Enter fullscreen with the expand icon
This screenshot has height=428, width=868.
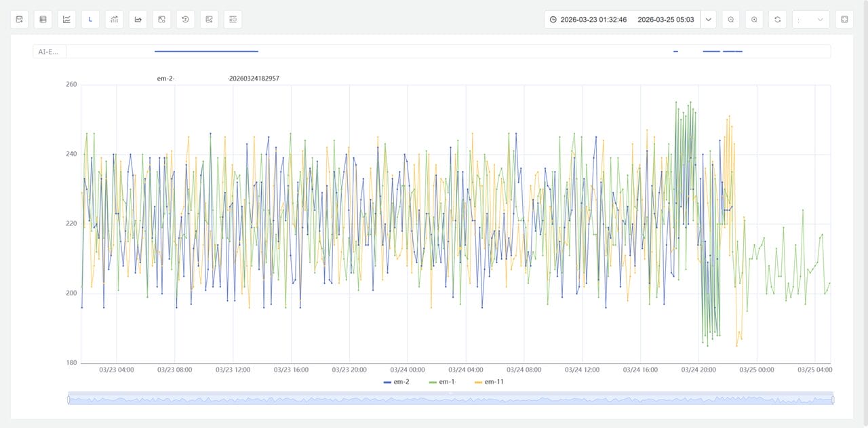pyautogui.click(x=844, y=20)
